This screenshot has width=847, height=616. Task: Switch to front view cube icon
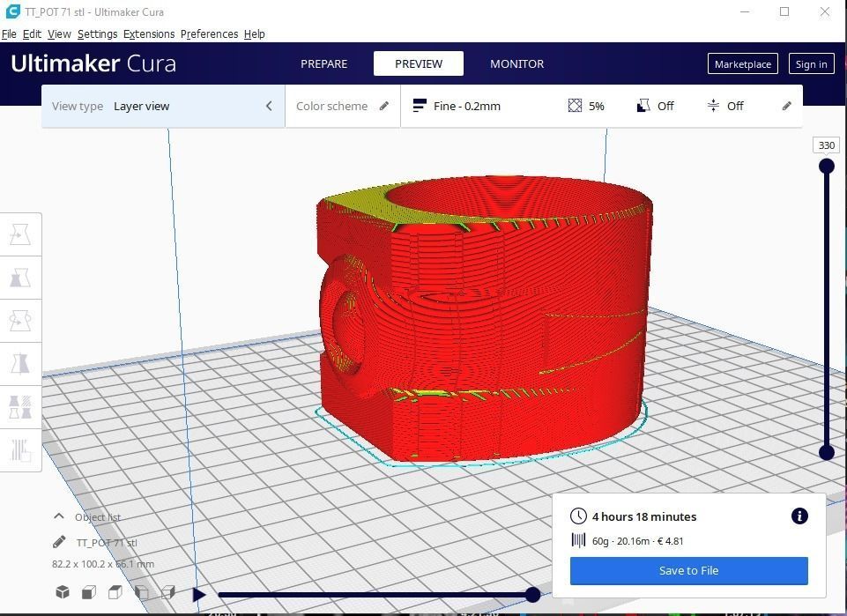click(x=89, y=592)
